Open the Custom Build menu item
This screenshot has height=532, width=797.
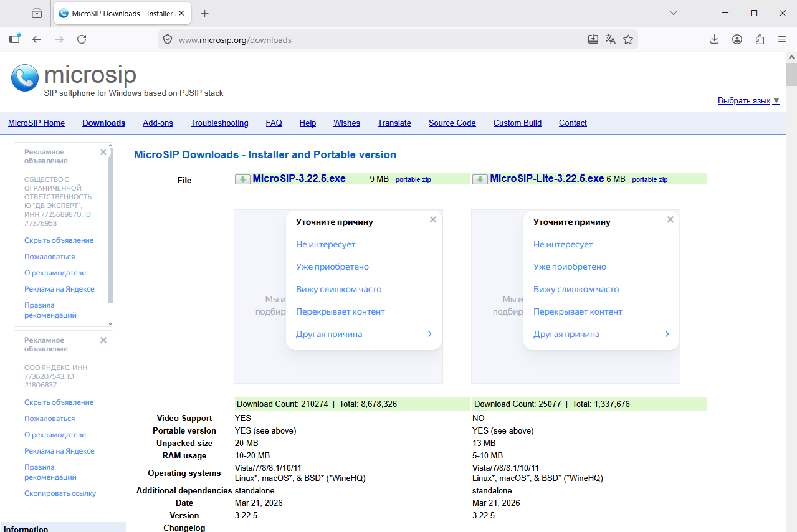(x=517, y=123)
